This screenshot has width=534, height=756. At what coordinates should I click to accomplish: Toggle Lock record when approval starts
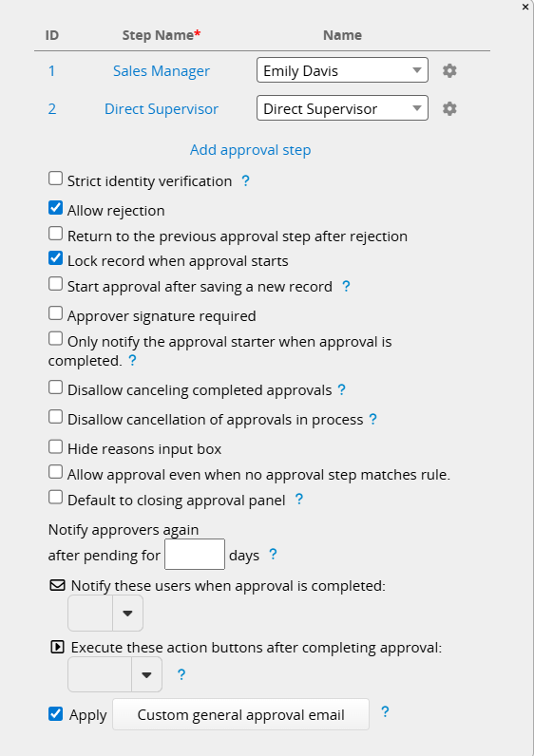[x=55, y=258]
